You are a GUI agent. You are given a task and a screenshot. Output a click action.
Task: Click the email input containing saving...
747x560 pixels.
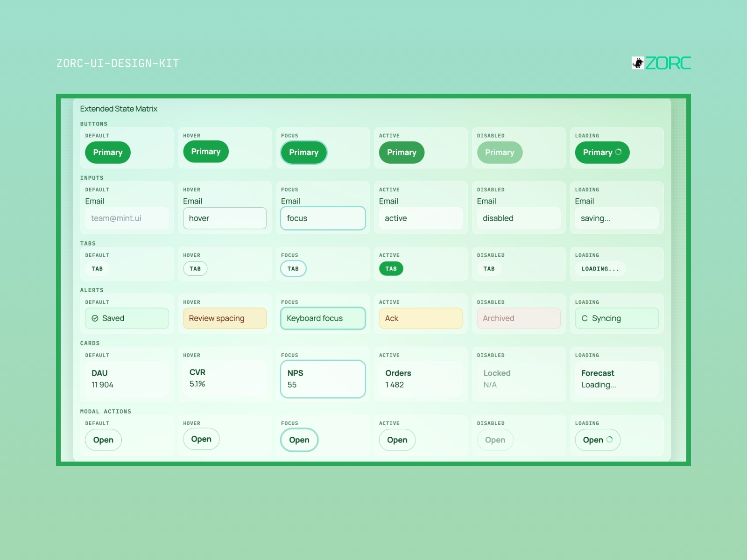[x=617, y=218]
